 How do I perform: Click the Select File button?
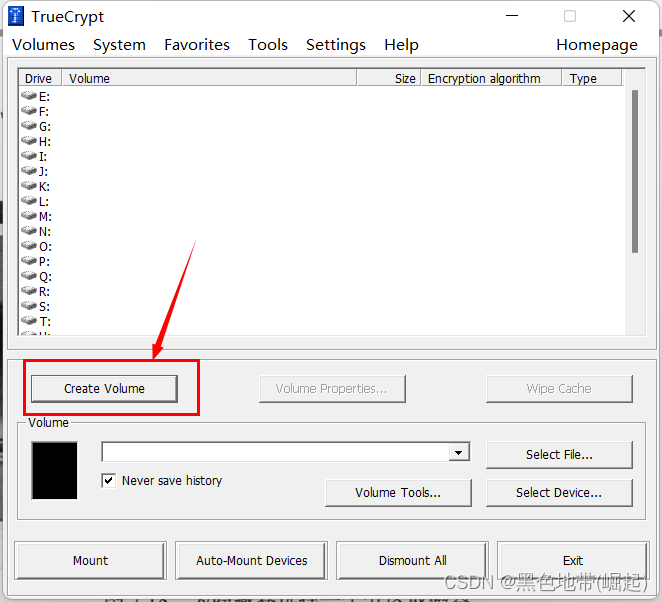coord(559,455)
